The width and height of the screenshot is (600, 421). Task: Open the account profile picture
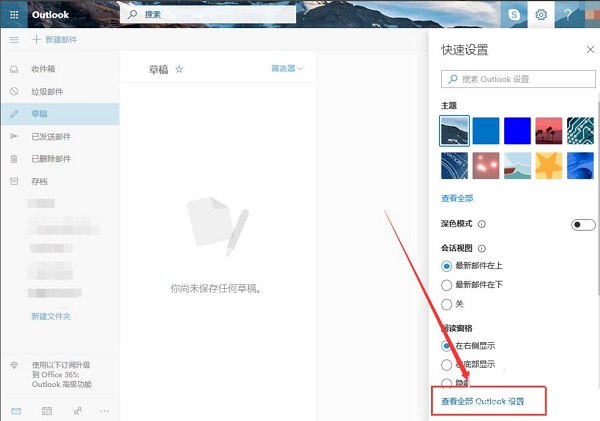pos(592,15)
